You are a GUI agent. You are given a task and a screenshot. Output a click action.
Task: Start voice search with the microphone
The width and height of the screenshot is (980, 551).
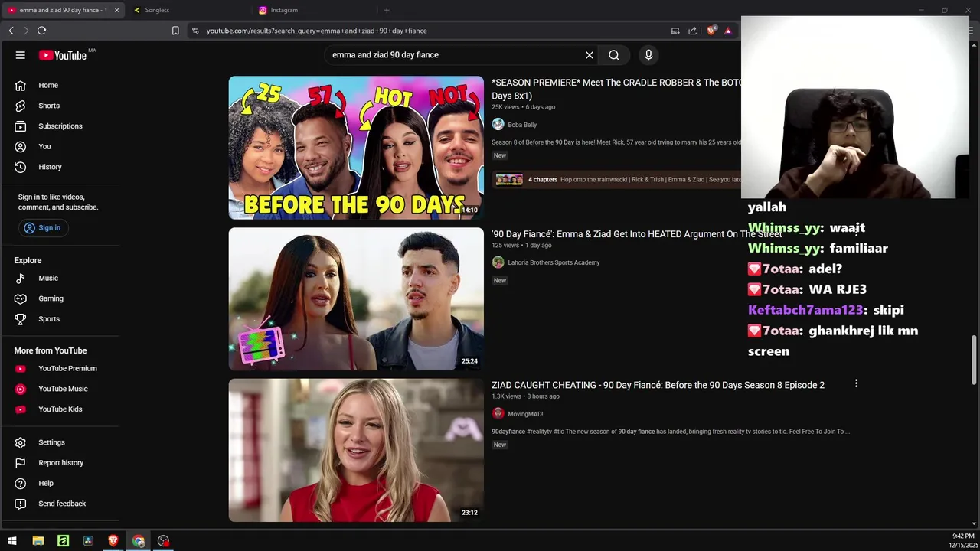click(648, 55)
